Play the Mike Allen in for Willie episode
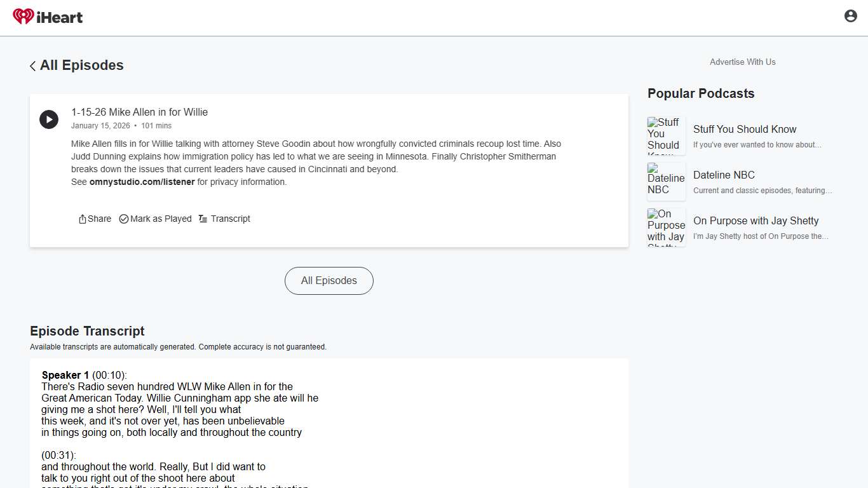The width and height of the screenshot is (868, 488). coord(49,119)
